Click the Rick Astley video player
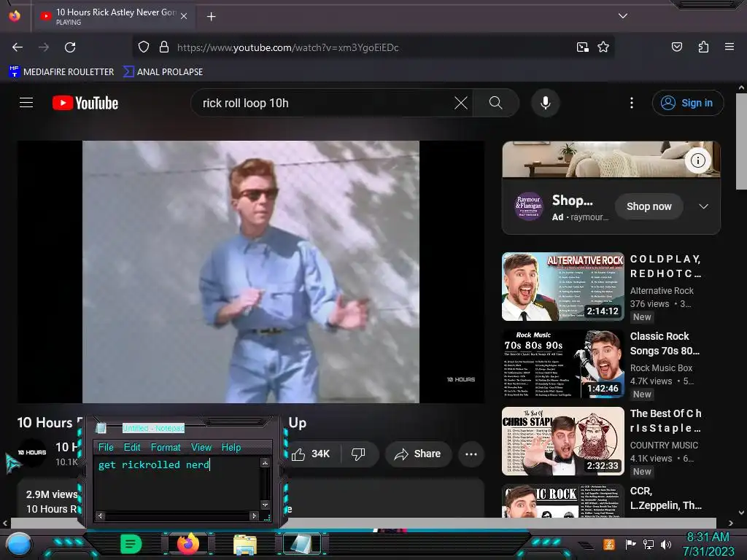The height and width of the screenshot is (560, 747). click(251, 272)
